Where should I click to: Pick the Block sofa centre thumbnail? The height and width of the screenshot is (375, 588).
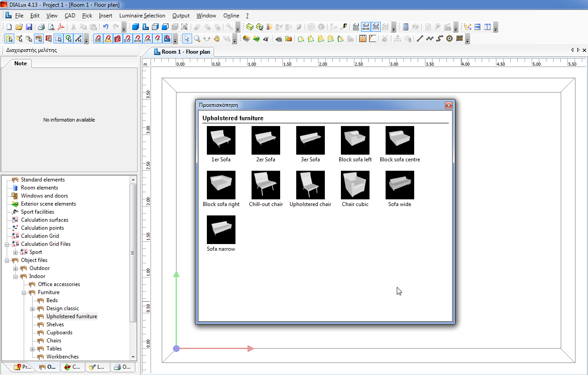coord(400,140)
